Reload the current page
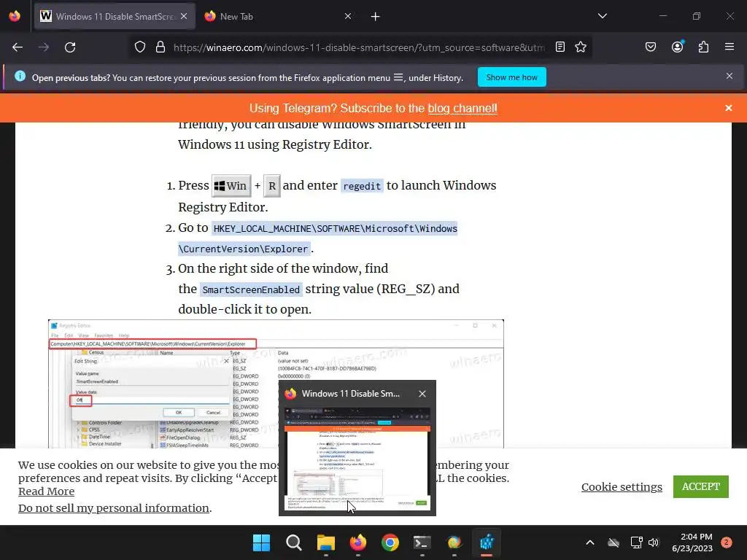This screenshot has height=560, width=747. pyautogui.click(x=70, y=47)
